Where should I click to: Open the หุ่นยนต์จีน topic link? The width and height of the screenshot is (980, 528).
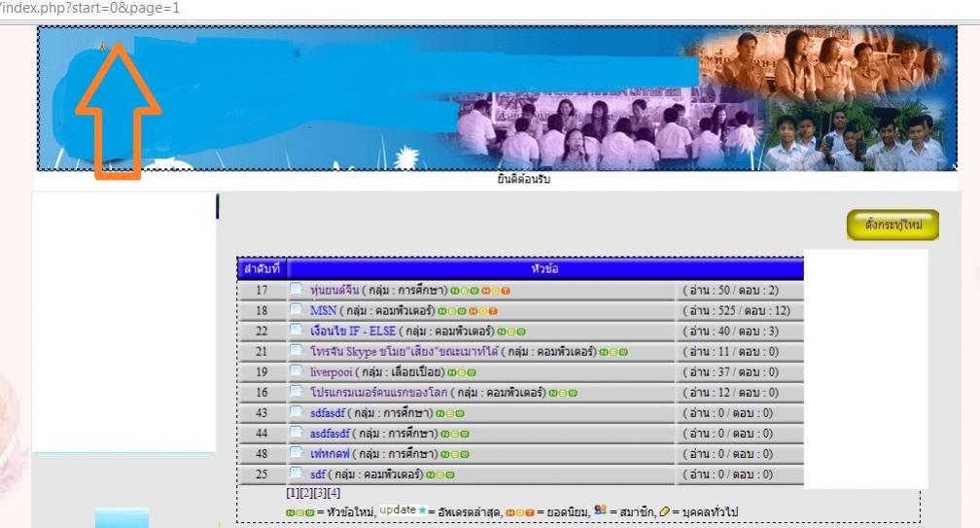click(x=334, y=290)
